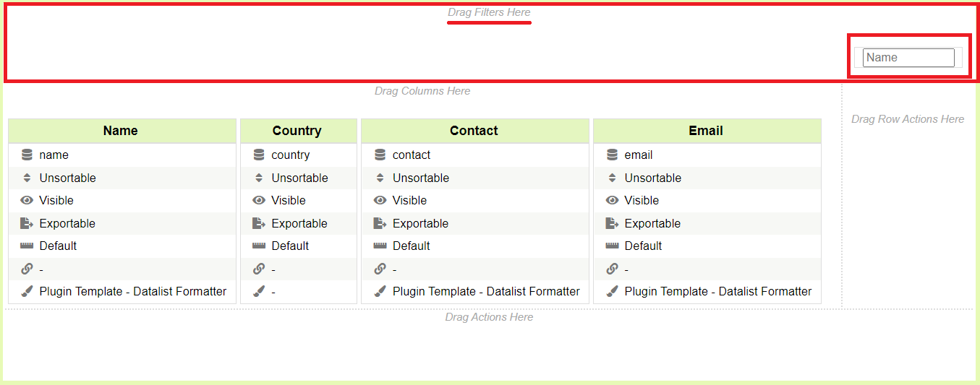This screenshot has height=385, width=980.
Task: Click the paintbrush formatter icon in the Country column
Action: 259,291
